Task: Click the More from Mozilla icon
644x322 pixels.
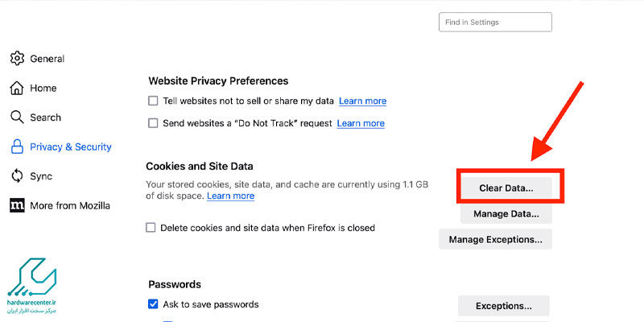Action: pyautogui.click(x=17, y=205)
